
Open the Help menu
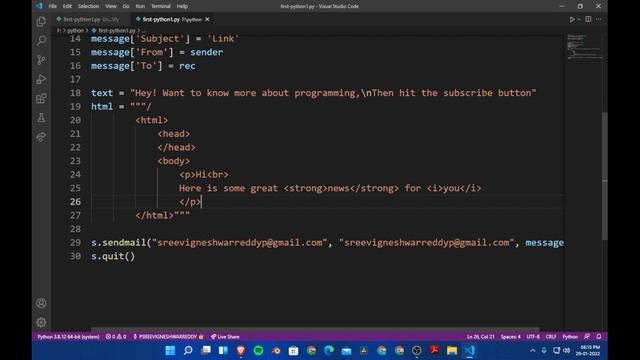[182, 6]
